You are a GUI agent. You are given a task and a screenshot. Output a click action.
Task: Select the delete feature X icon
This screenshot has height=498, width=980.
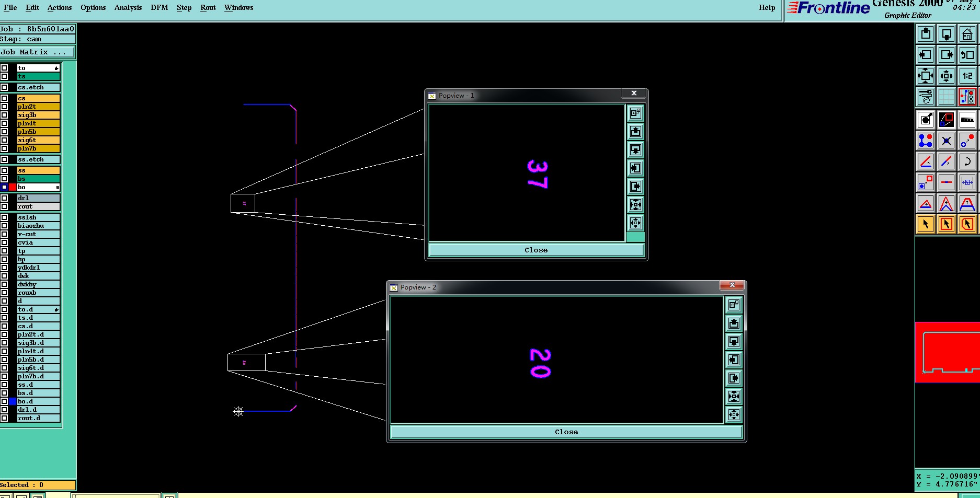coord(947,141)
